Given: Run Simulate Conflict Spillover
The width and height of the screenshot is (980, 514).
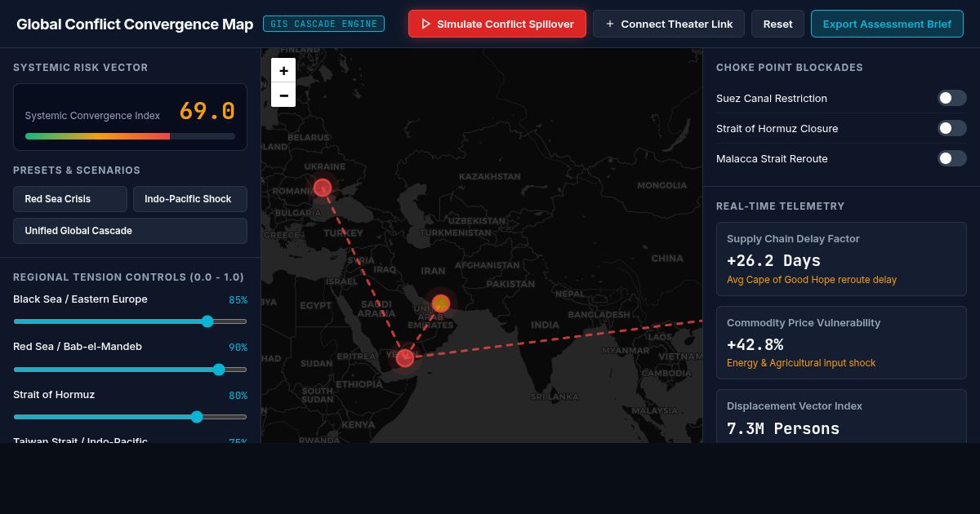Looking at the screenshot, I should pos(497,24).
